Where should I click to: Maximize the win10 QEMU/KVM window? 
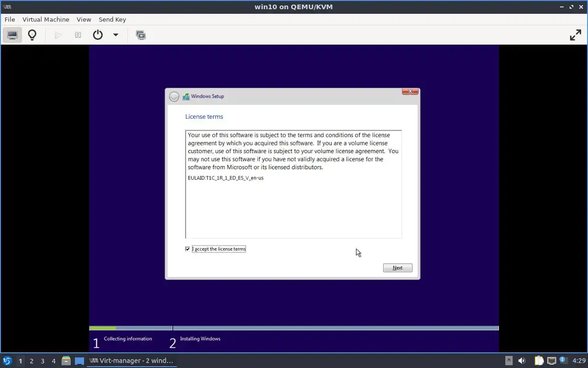571,7
